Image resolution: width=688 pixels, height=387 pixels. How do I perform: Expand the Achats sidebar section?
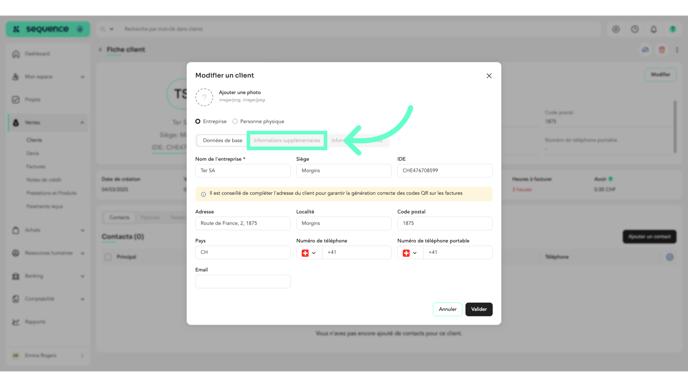[x=82, y=230]
